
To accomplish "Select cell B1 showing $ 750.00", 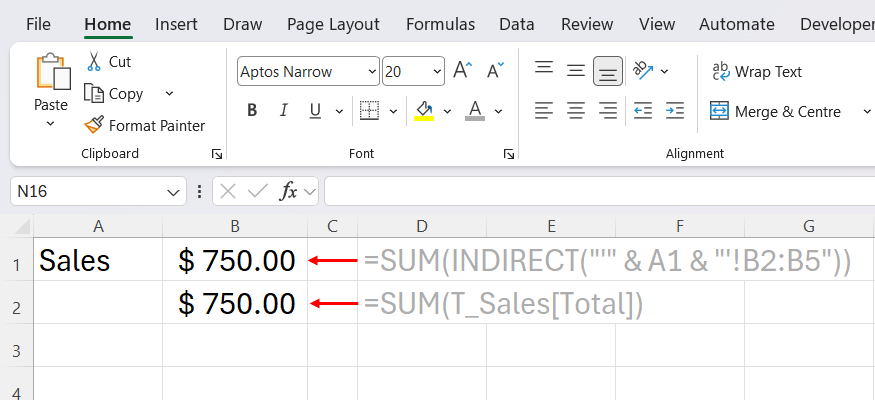I will 235,259.
